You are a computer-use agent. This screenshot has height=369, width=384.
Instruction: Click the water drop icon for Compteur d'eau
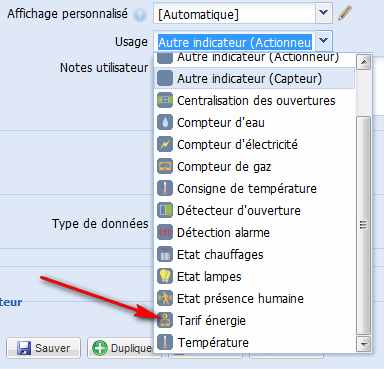tap(165, 122)
